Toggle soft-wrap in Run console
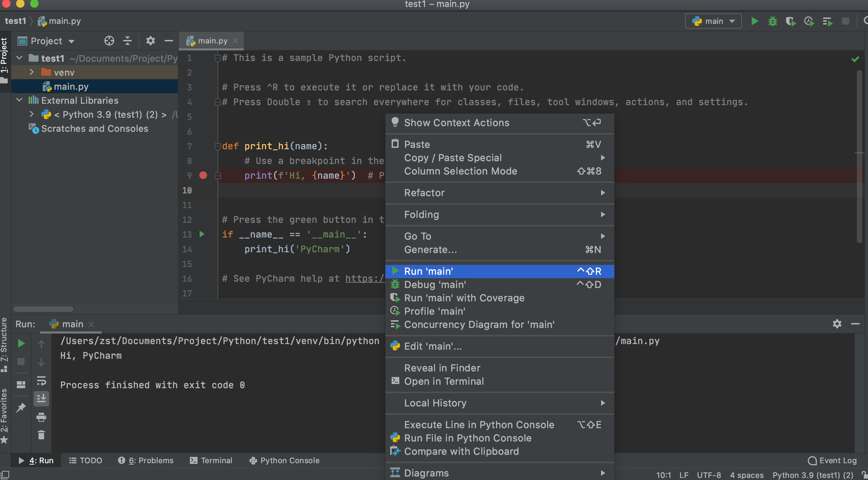 [x=41, y=380]
